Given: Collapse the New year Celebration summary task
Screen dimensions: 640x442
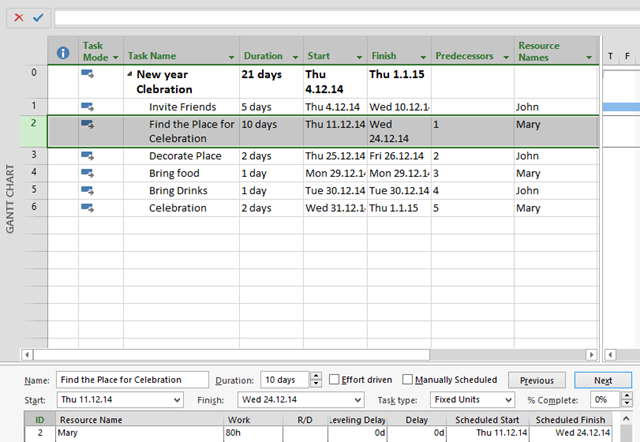Looking at the screenshot, I should pos(129,74).
